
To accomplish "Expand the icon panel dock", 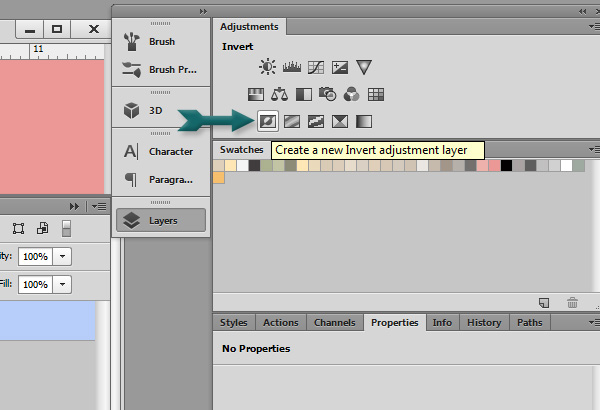I will [x=203, y=11].
